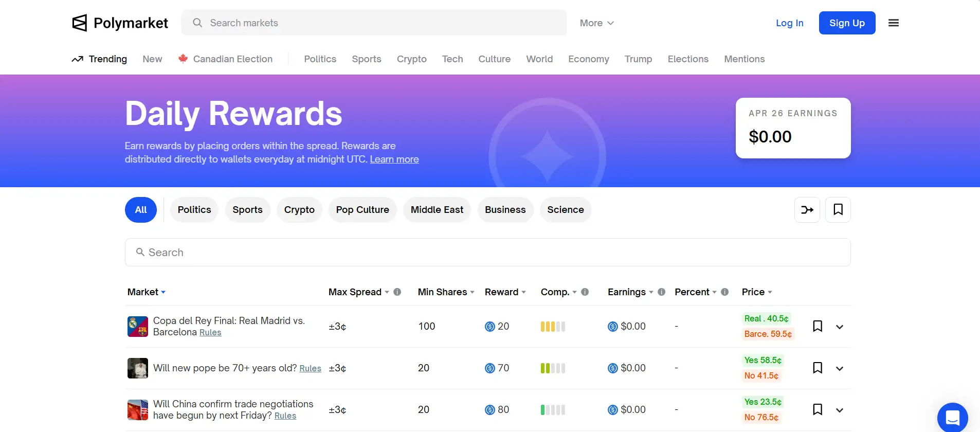The image size is (980, 432).
Task: Click the shuffle arrows icon button
Action: 807,210
